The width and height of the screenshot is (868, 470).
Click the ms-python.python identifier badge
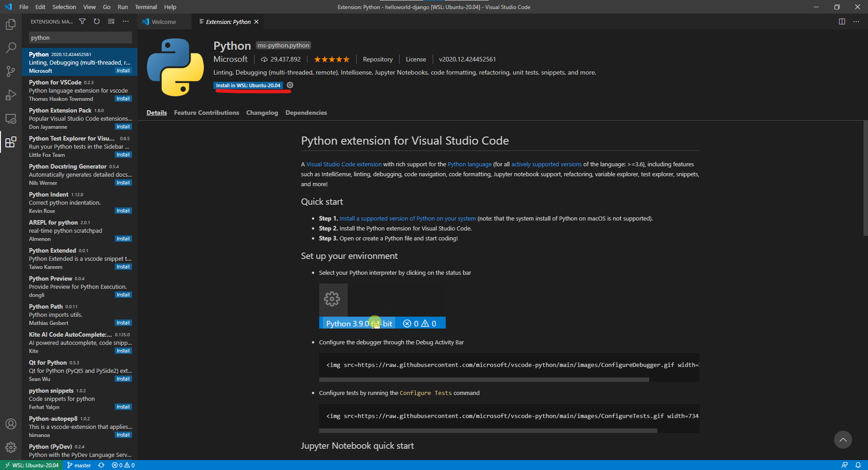(283, 45)
